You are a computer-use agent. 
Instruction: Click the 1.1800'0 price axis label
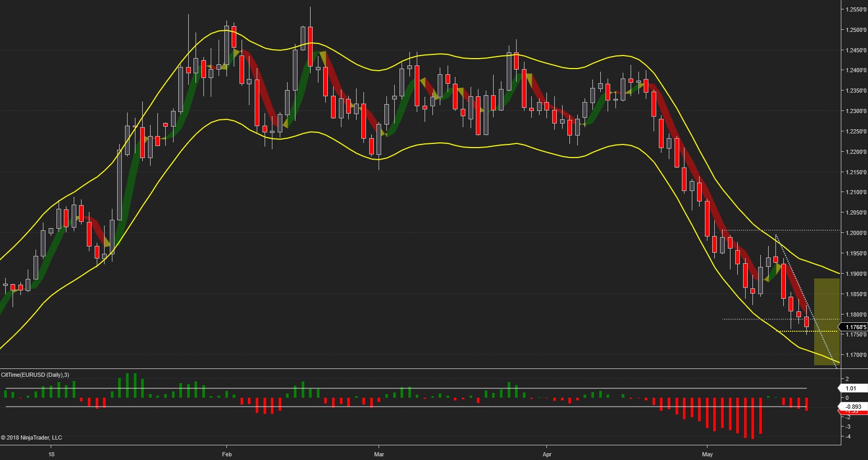(x=856, y=315)
